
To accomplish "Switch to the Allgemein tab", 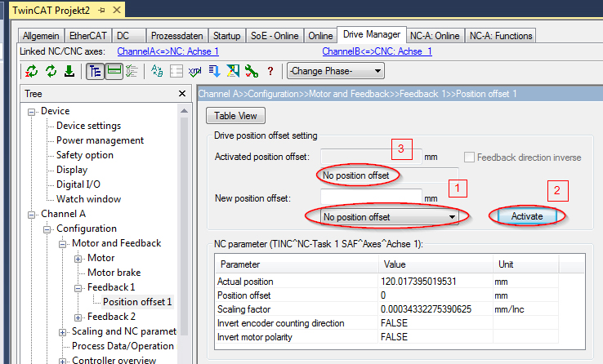I will point(41,36).
